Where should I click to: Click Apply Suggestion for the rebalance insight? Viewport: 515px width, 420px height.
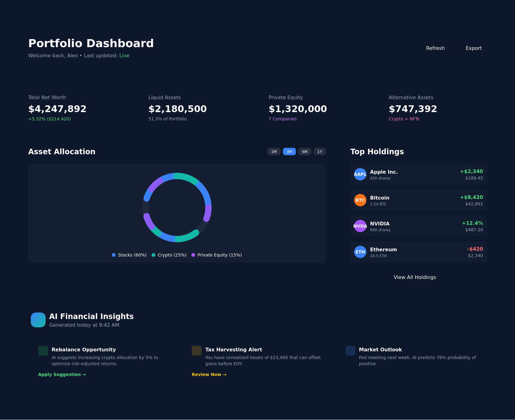pos(62,374)
